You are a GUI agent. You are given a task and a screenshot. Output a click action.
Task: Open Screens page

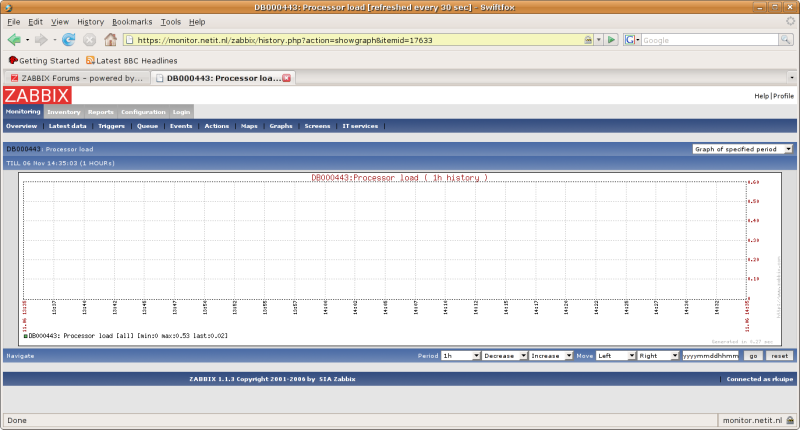point(317,126)
